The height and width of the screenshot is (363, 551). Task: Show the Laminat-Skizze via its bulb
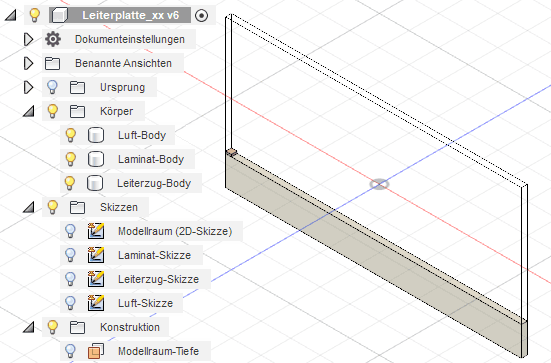[71, 255]
